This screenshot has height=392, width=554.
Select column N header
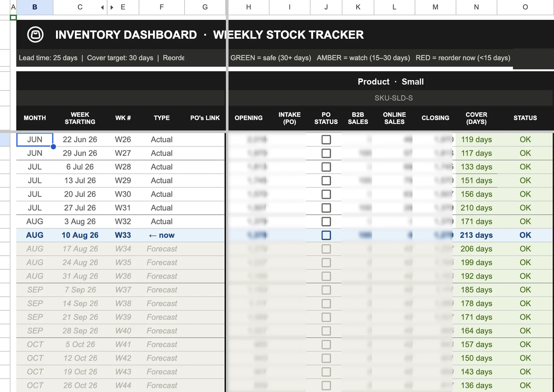click(476, 7)
